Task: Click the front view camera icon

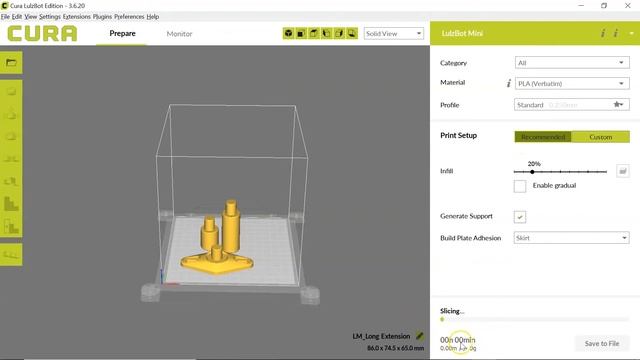Action: (x=301, y=33)
